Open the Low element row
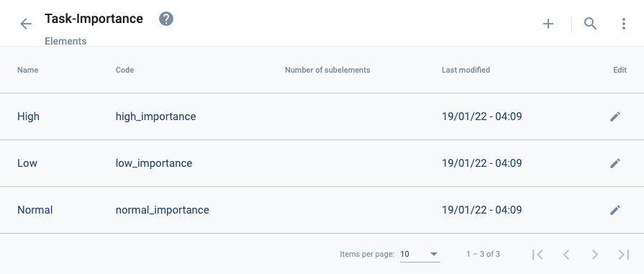Image resolution: width=644 pixels, height=274 pixels. tap(322, 163)
